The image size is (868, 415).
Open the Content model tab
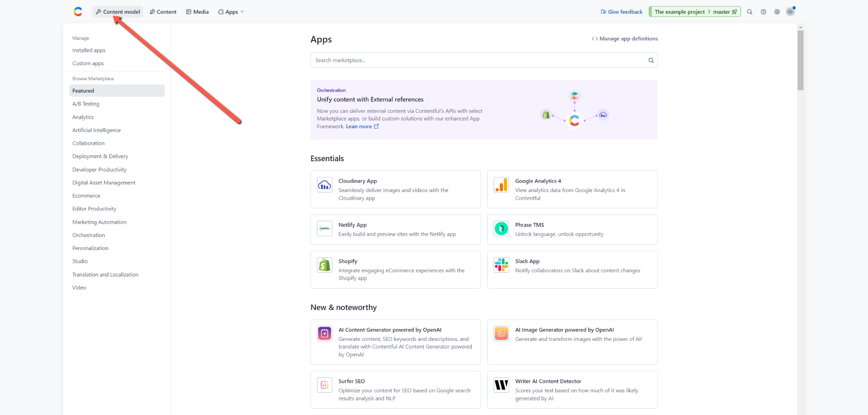[118, 12]
